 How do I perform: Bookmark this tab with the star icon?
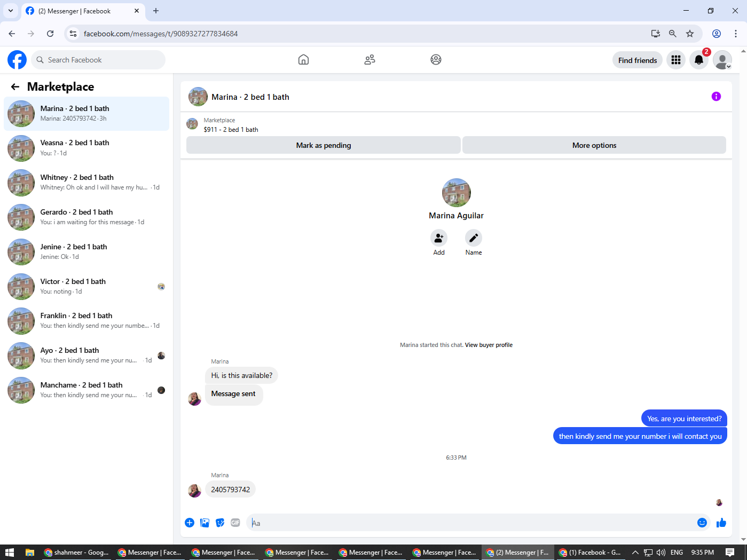(690, 34)
